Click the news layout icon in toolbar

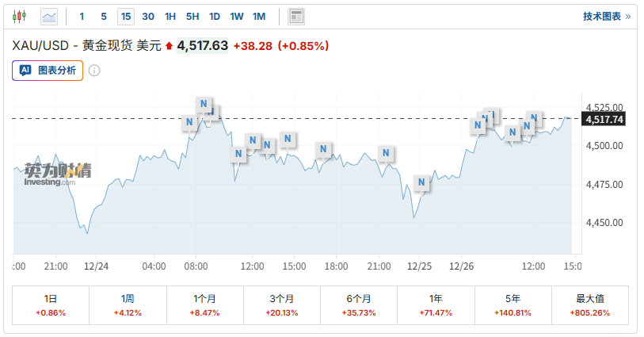tap(296, 16)
